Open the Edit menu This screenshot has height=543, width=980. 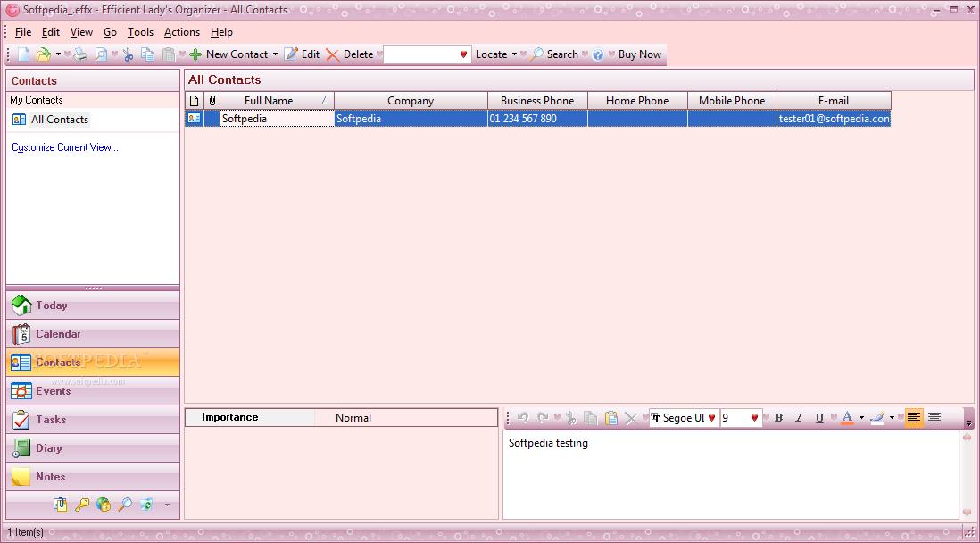(51, 32)
